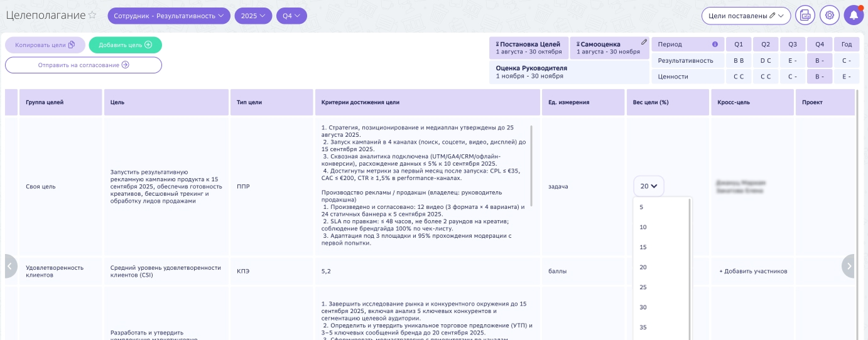Screen dimensions: 868x340
Task: Select Q1 period column
Action: click(739, 45)
